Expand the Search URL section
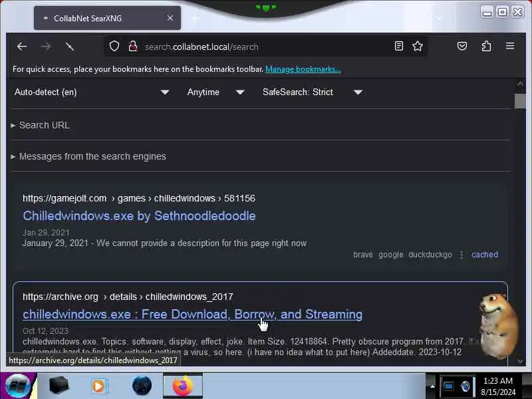The image size is (532, 399). click(x=41, y=125)
